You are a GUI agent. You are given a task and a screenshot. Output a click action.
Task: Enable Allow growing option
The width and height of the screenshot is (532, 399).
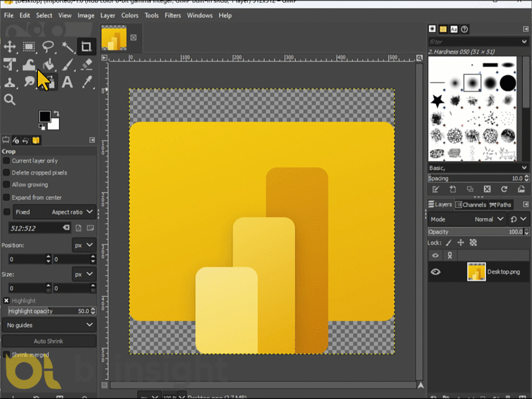click(6, 184)
